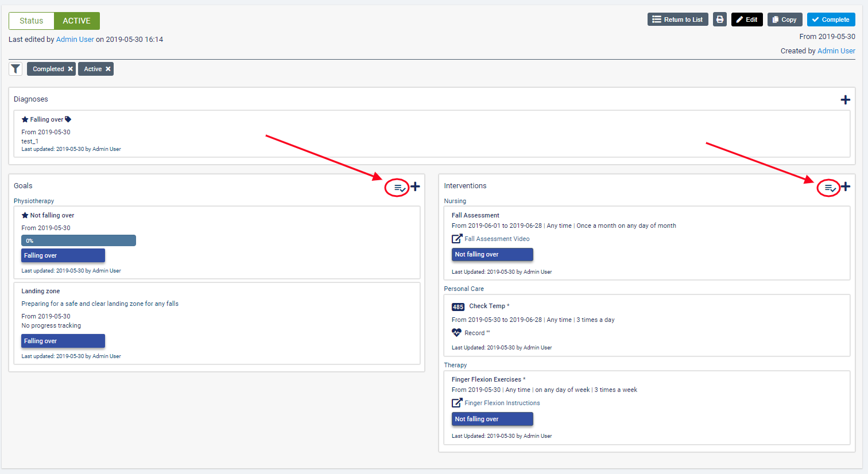
Task: Click the filter funnel icon
Action: [x=15, y=69]
